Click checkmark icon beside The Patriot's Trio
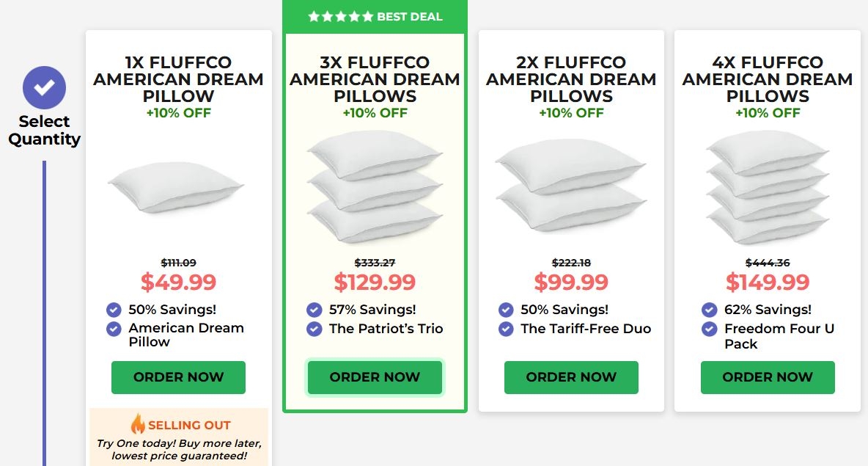This screenshot has height=466, width=868. point(314,330)
